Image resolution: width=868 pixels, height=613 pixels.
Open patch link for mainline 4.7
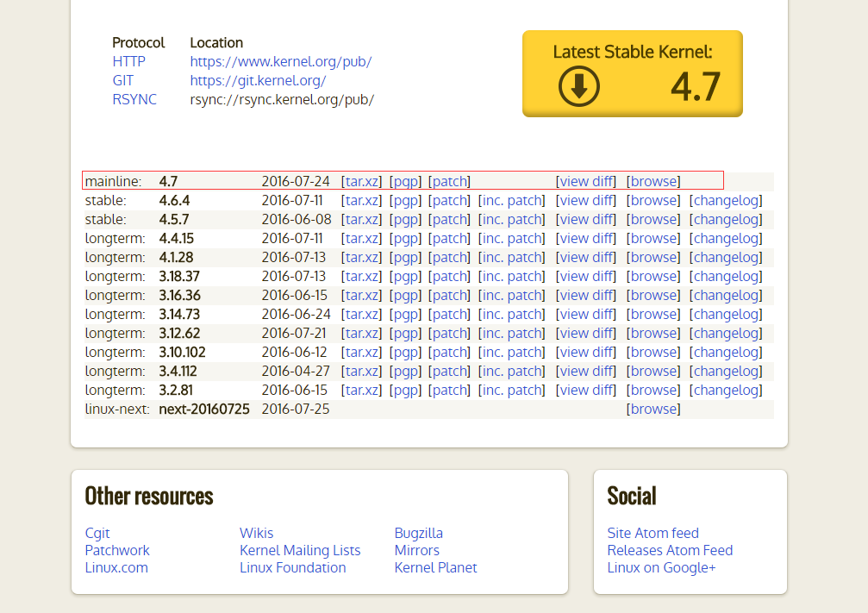(449, 181)
